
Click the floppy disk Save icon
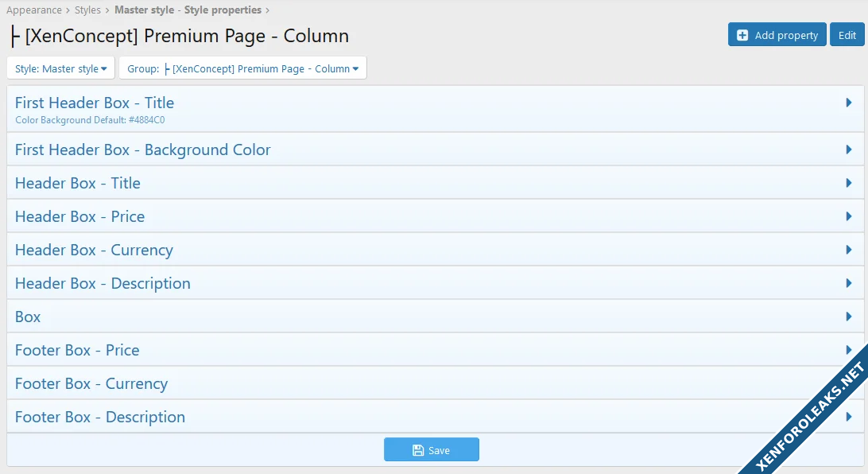coord(418,450)
